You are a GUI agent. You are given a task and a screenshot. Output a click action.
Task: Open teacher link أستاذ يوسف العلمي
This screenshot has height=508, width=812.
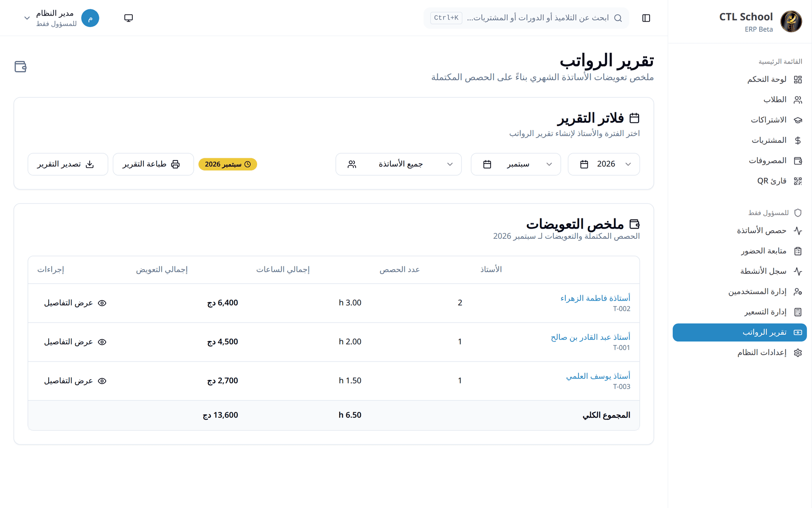[x=598, y=376]
